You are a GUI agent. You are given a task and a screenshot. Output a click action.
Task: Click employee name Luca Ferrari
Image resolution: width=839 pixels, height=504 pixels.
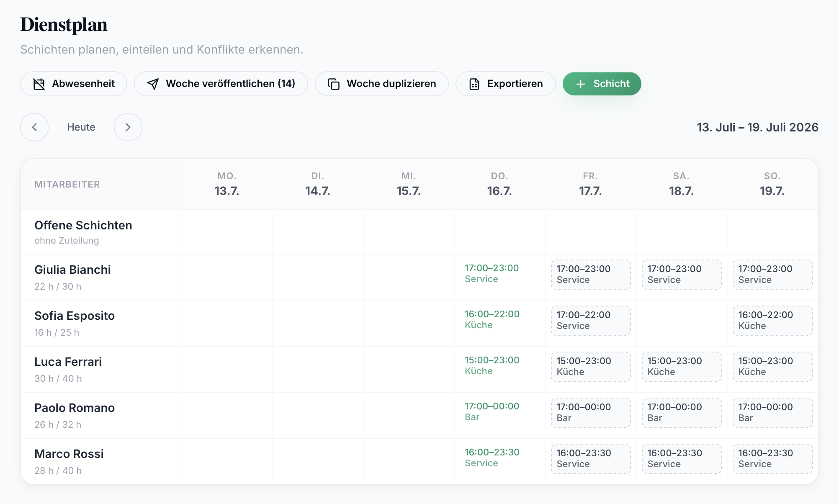[68, 362]
